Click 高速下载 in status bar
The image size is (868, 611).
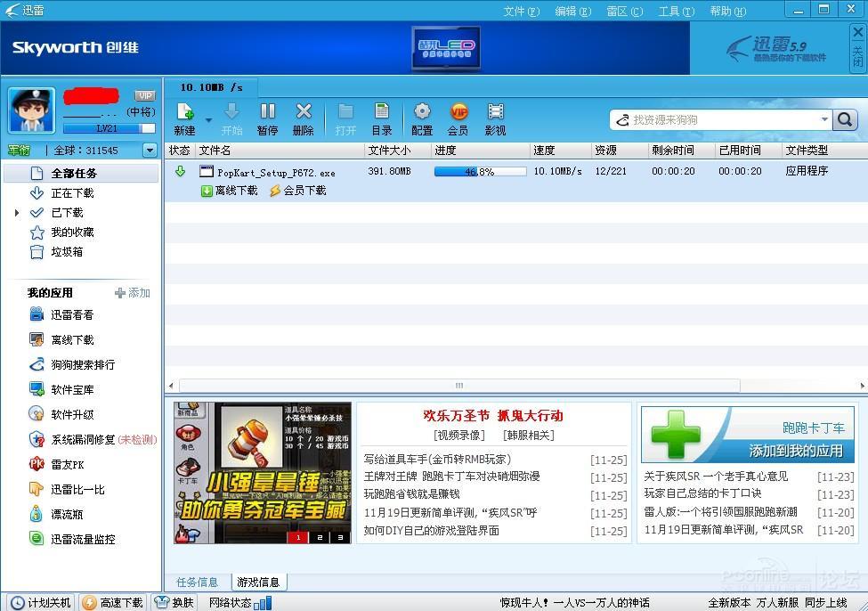pyautogui.click(x=113, y=602)
